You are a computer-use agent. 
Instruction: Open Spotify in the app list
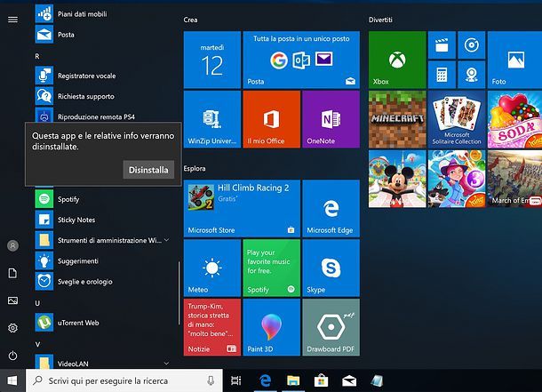click(102, 199)
